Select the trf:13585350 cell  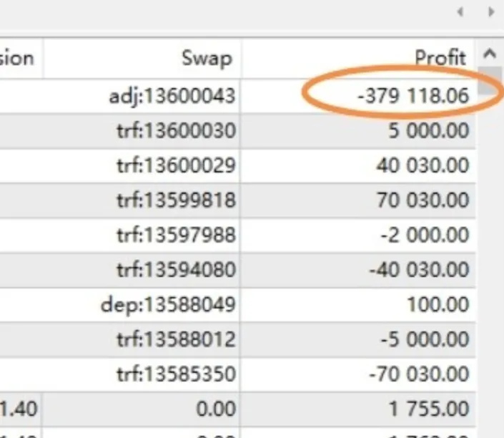click(x=176, y=374)
